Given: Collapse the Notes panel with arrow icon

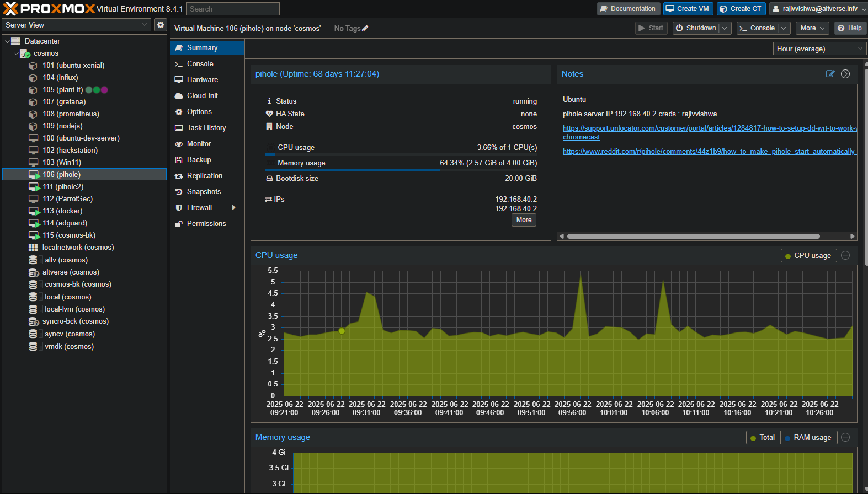Looking at the screenshot, I should coord(845,74).
